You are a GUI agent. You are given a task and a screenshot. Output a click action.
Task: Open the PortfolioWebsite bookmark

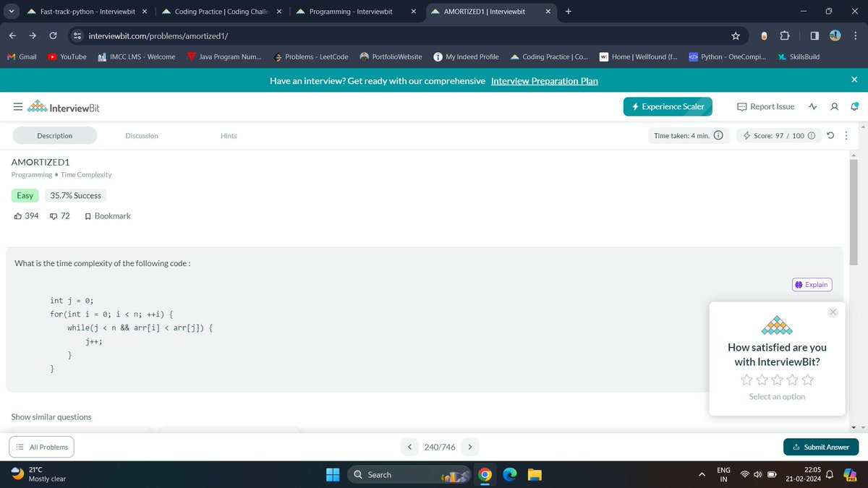pos(391,56)
